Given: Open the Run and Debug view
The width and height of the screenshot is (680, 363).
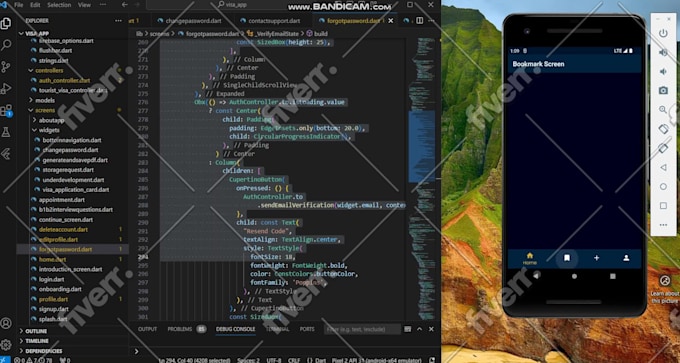Looking at the screenshot, I should coord(6,88).
